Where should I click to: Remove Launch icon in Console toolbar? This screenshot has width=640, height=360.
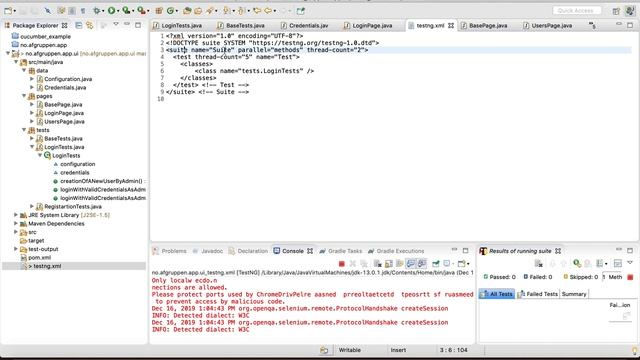tap(353, 264)
